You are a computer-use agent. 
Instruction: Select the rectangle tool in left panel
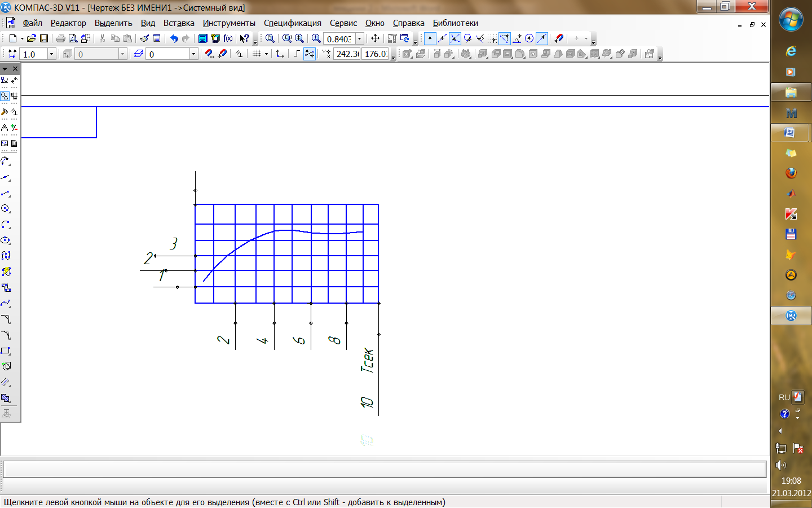coord(6,351)
